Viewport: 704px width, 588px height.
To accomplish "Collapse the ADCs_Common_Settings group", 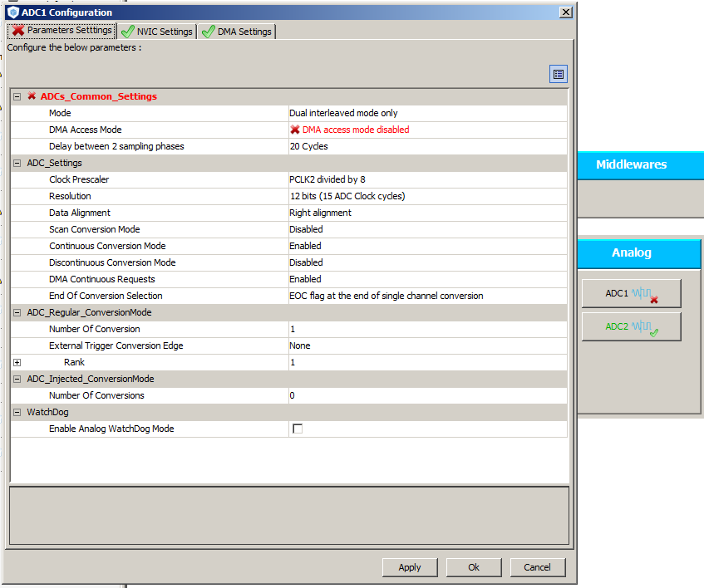I will (17, 96).
